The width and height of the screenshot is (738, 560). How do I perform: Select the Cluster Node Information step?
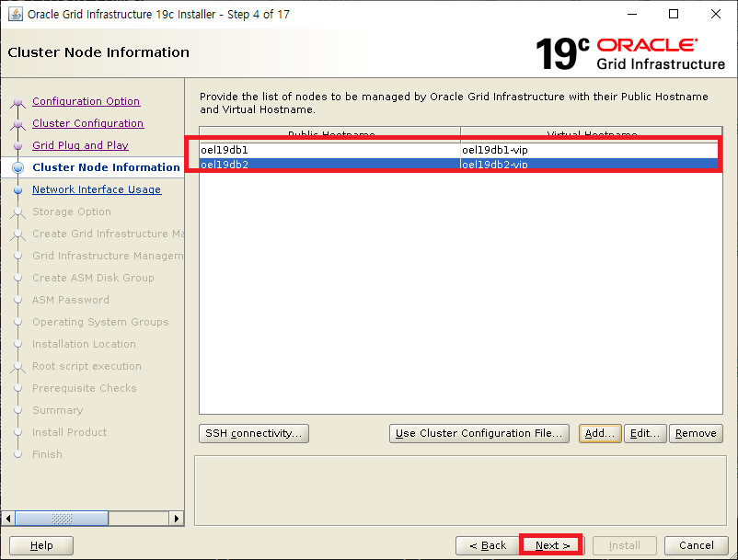(107, 167)
